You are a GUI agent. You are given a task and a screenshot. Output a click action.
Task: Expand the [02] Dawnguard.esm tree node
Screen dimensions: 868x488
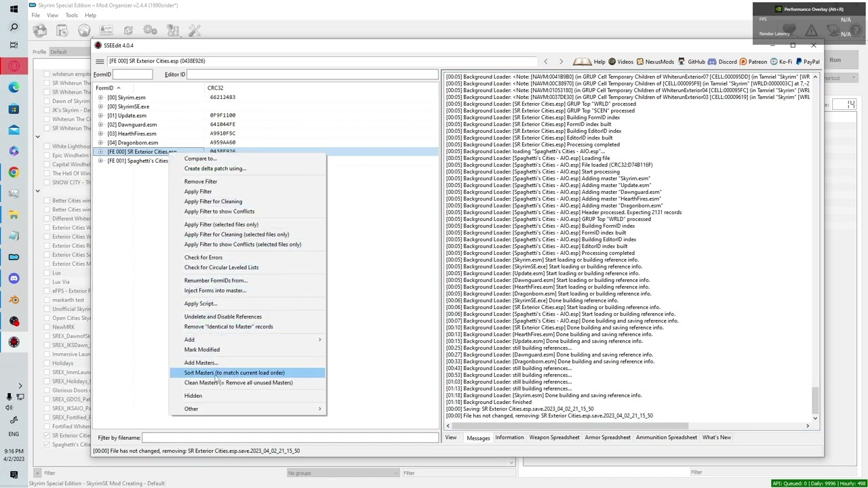tap(100, 125)
